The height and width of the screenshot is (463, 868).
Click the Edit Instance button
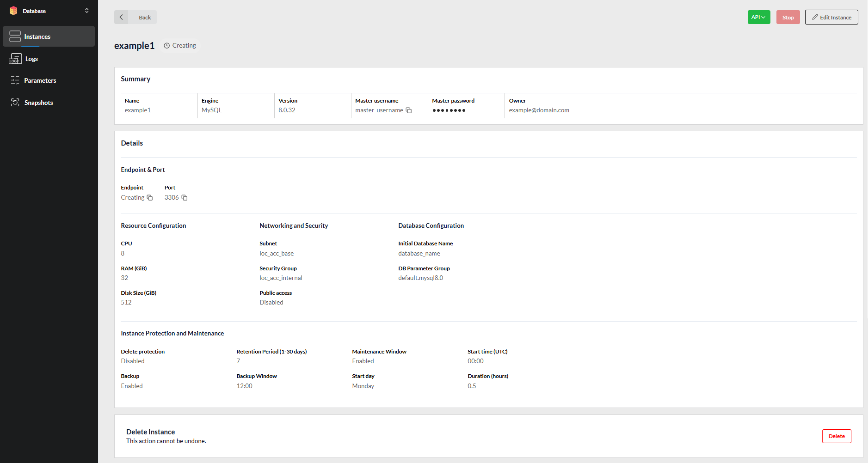tap(831, 17)
